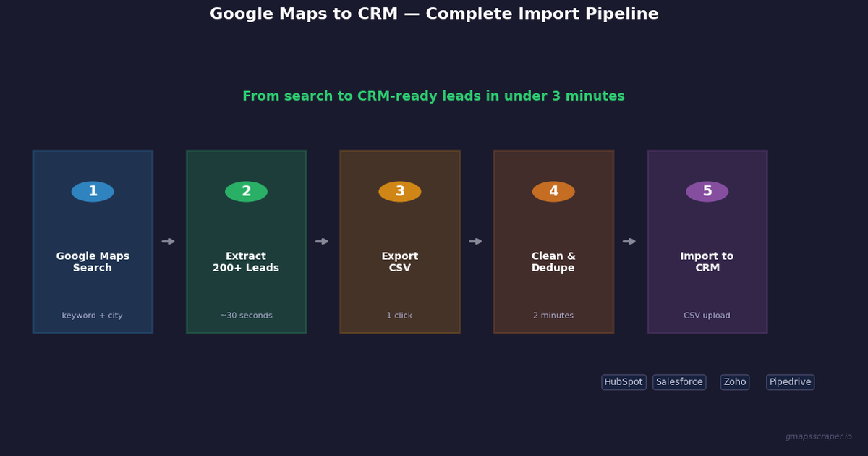
Task: Click the 'Complete Import Pipeline' main title
Action: 434,14
